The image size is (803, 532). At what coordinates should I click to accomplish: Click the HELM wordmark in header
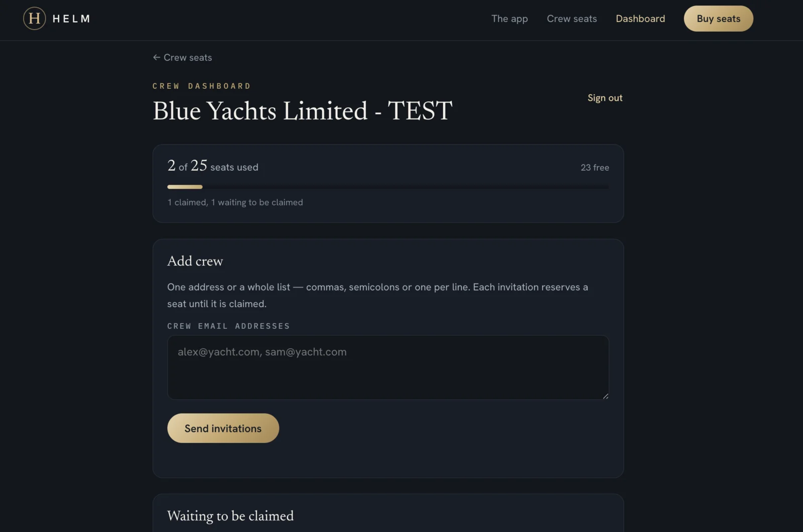[x=71, y=19]
